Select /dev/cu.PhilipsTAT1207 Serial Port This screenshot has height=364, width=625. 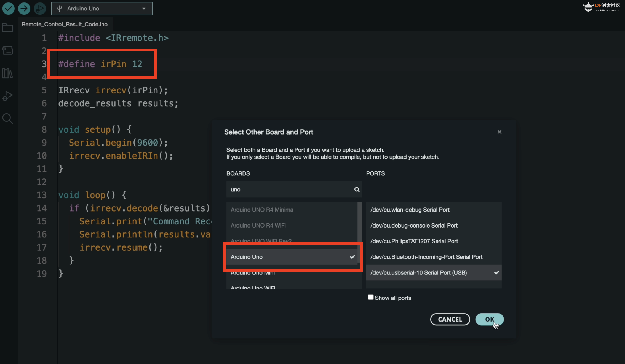(x=434, y=241)
